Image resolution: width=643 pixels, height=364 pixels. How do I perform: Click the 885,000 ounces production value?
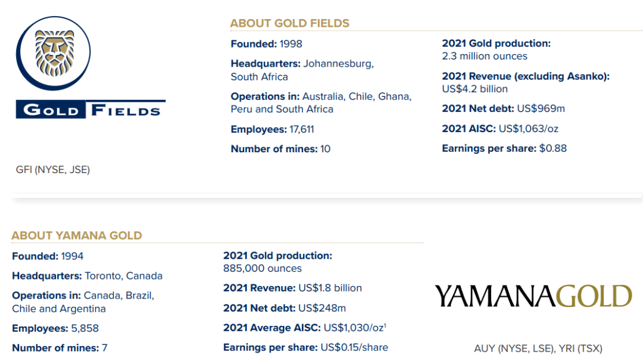click(263, 269)
